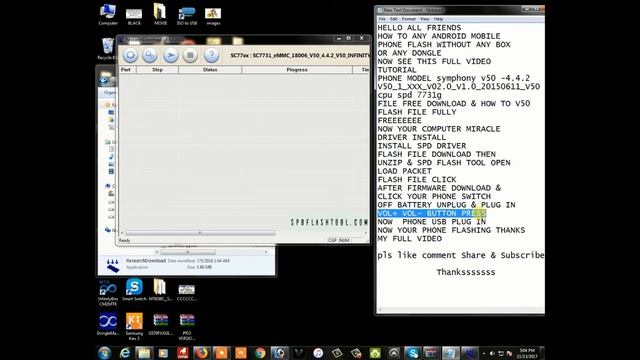Image resolution: width=640 pixels, height=360 pixels.
Task: Click 'pls like comment Share & Subscribe' line
Action: coord(460,256)
